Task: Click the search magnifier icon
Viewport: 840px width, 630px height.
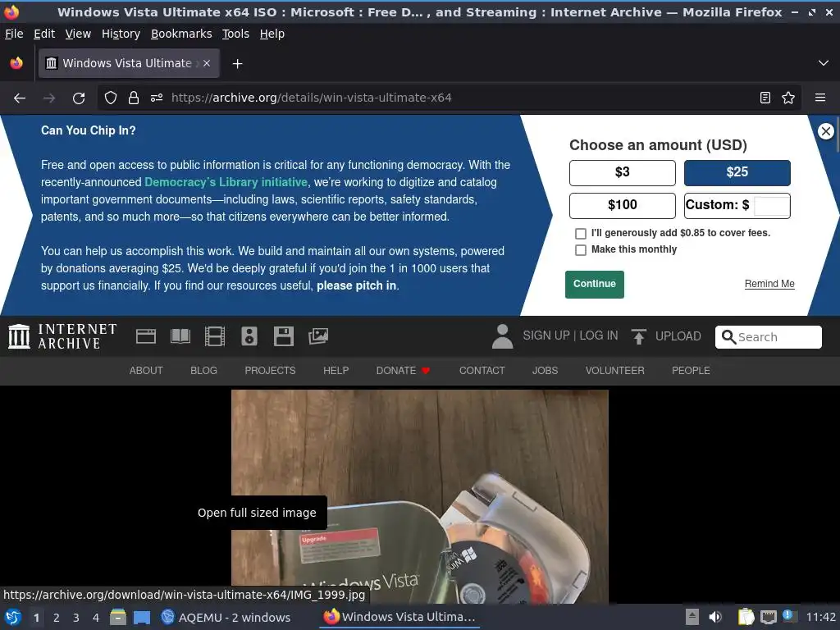Action: click(x=728, y=337)
